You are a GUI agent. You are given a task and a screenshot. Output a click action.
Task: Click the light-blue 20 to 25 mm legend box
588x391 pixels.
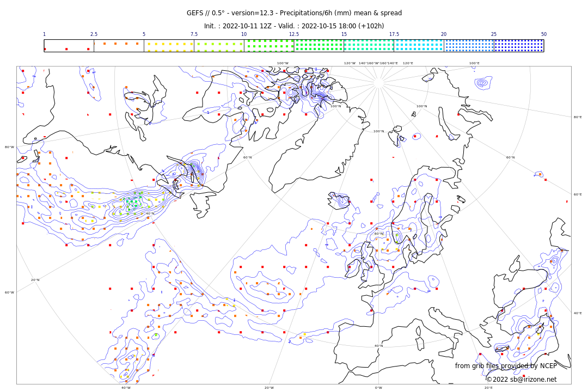[x=469, y=46]
